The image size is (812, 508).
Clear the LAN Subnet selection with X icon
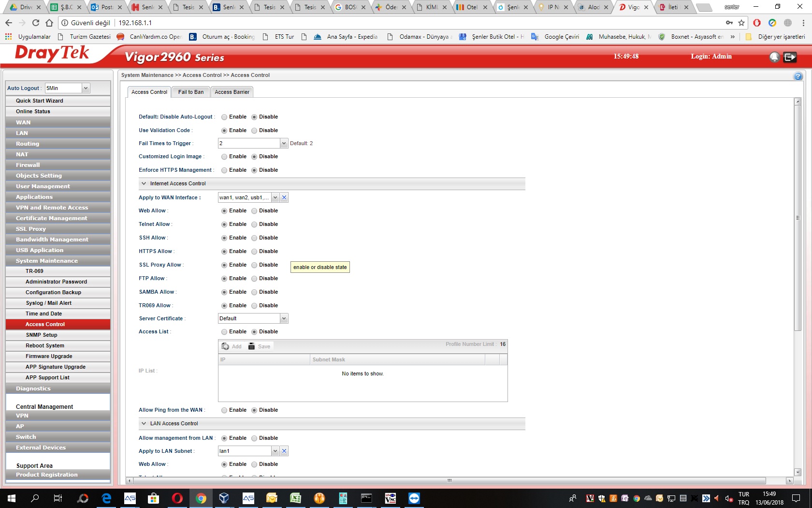[x=284, y=451]
